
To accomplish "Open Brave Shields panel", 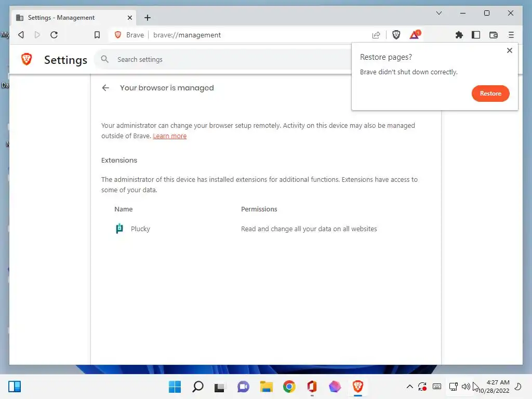I will point(396,35).
